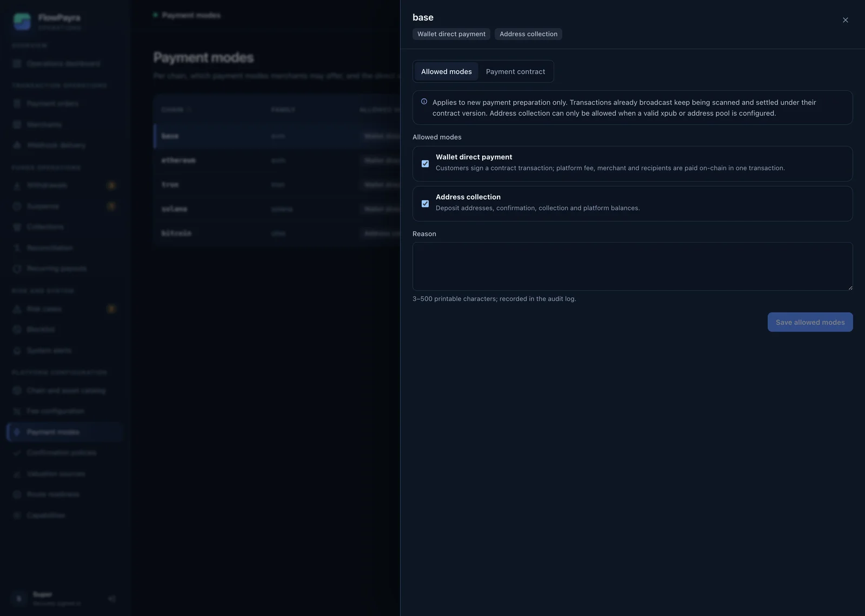Screen dimensions: 865x616
Task: Select the bitcoin row in background table
Action: pyautogui.click(x=277, y=233)
